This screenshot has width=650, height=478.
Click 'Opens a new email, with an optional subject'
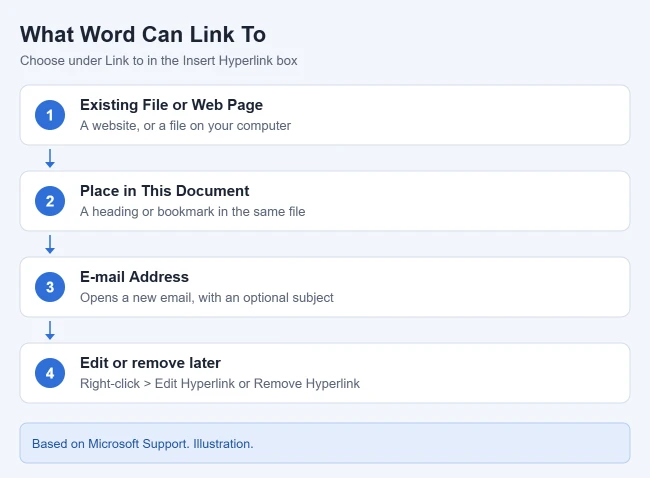coord(206,298)
